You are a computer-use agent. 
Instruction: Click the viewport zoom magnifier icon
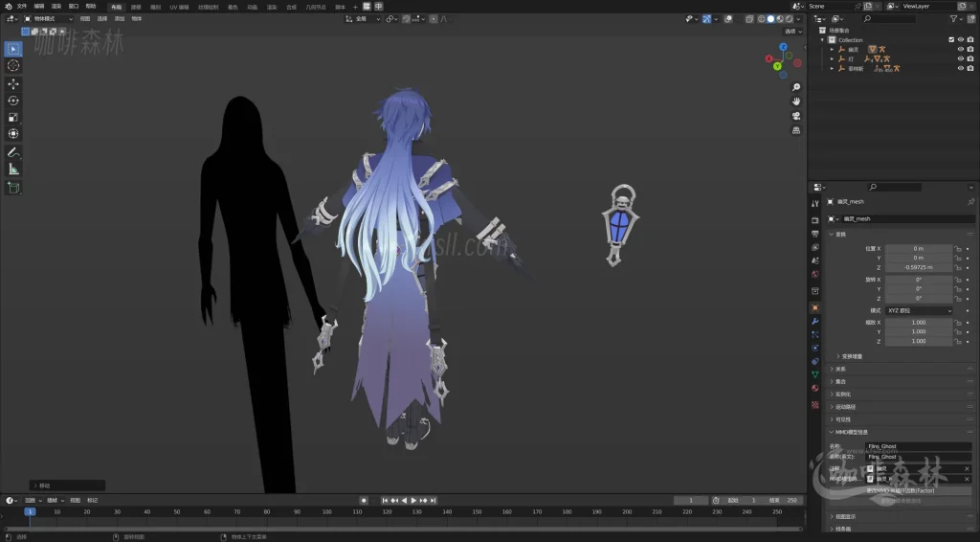pos(796,87)
